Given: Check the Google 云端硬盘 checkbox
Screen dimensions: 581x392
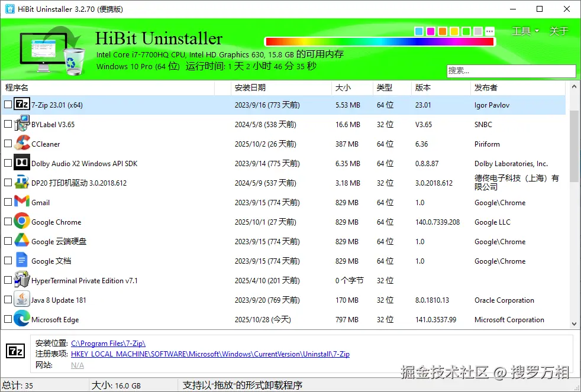Looking at the screenshot, I should [8, 241].
